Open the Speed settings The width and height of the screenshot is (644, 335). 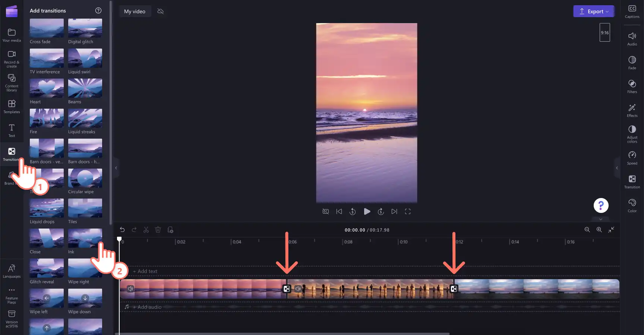coord(632,158)
